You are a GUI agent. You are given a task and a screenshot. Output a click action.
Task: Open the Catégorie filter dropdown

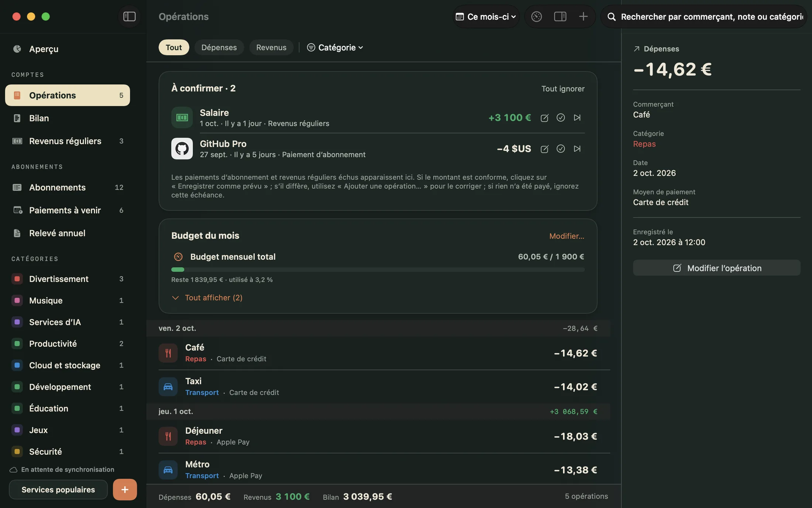[x=335, y=47]
